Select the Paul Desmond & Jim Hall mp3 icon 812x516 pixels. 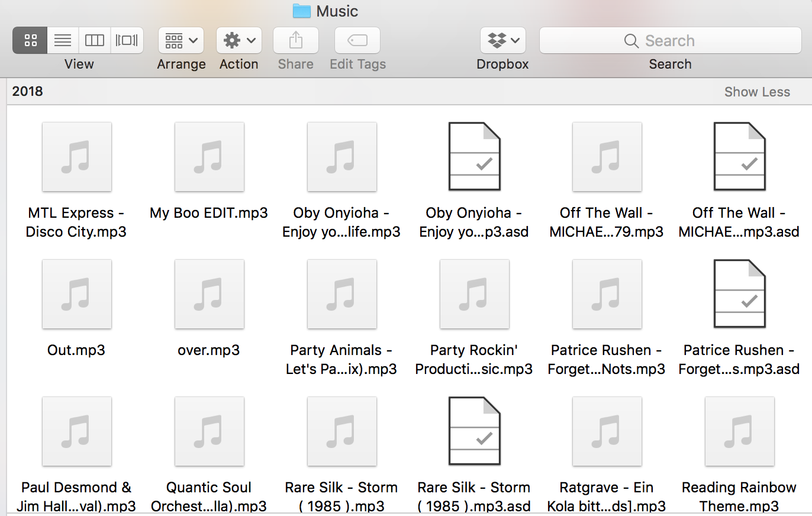(77, 431)
